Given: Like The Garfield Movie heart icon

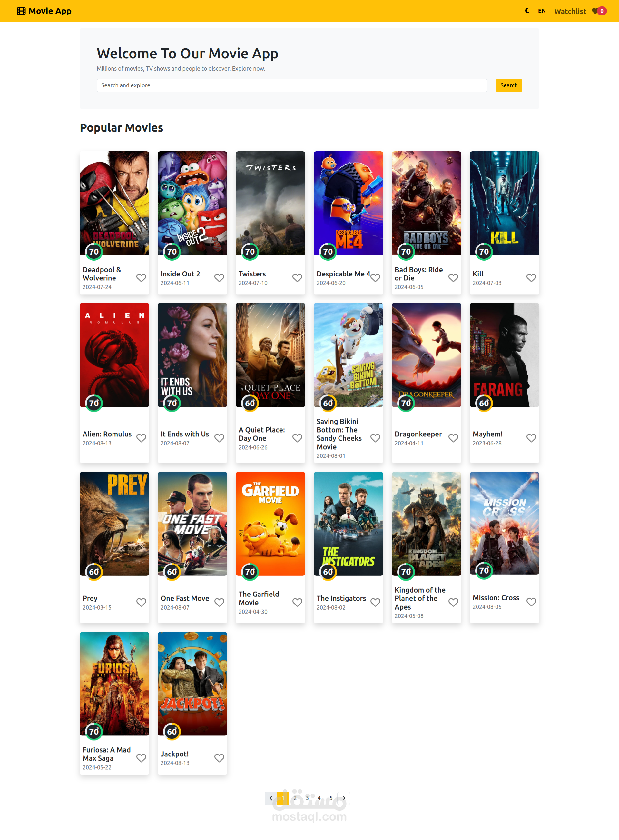Looking at the screenshot, I should pos(297,602).
